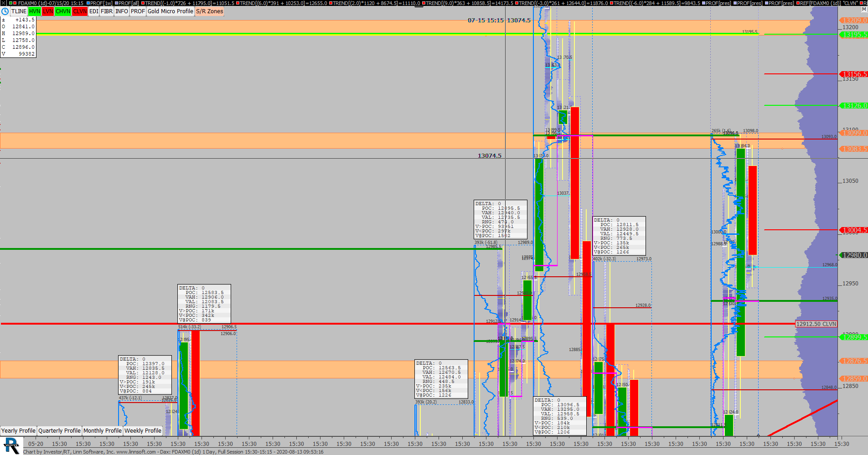Open the www.linnsoft.com link in footer
Screen dimensions: 868x455
click(x=136, y=452)
